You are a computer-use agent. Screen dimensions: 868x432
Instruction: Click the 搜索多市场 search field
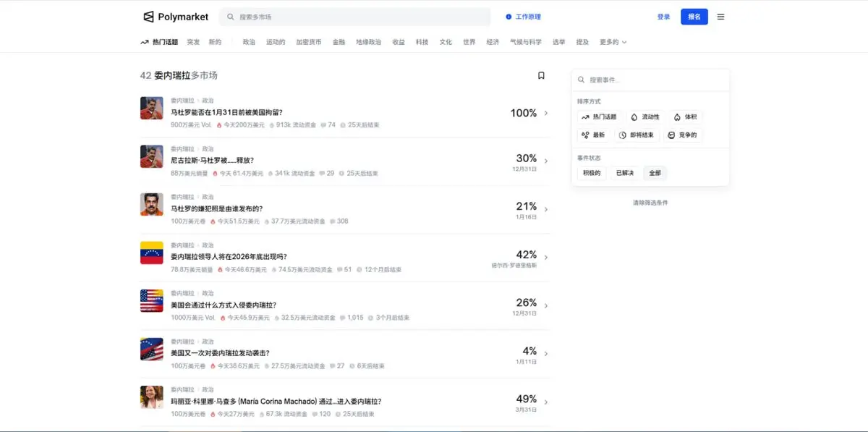[x=355, y=17]
